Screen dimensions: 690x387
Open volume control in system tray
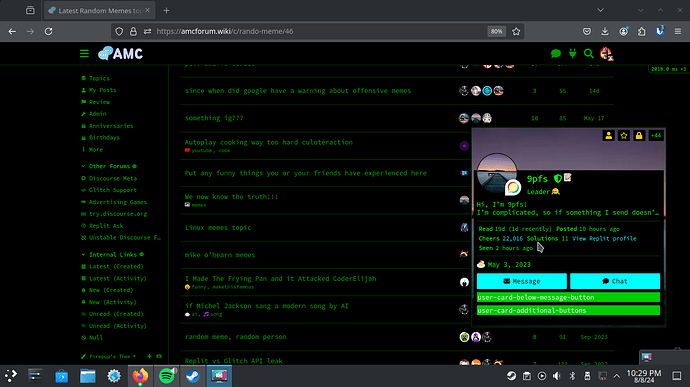[x=557, y=376]
